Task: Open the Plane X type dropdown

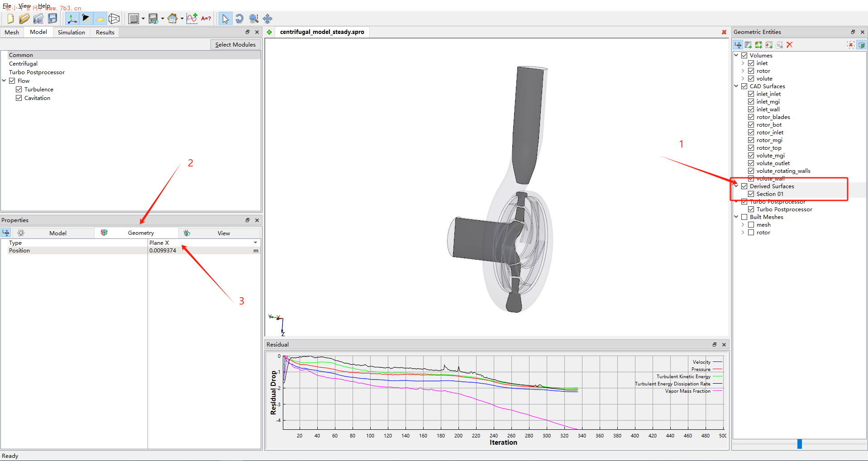Action: coord(255,243)
